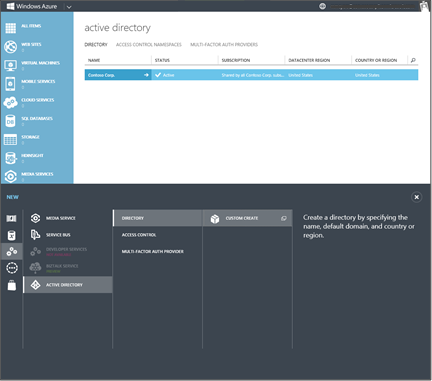Image resolution: width=432 pixels, height=381 pixels.
Task: Choose Active Directory in the New menu
Action: pyautogui.click(x=68, y=285)
